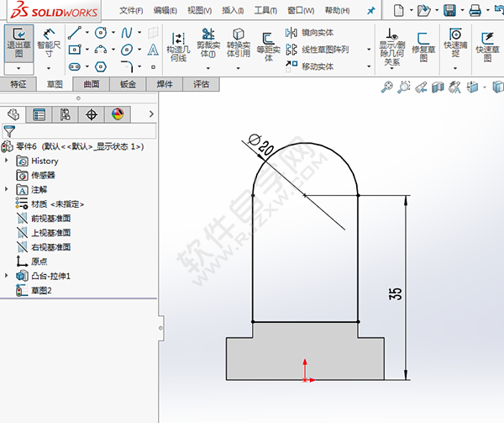The image size is (504, 423).
Task: Click Construction Geometry (构造几何线) tool
Action: coord(178,47)
